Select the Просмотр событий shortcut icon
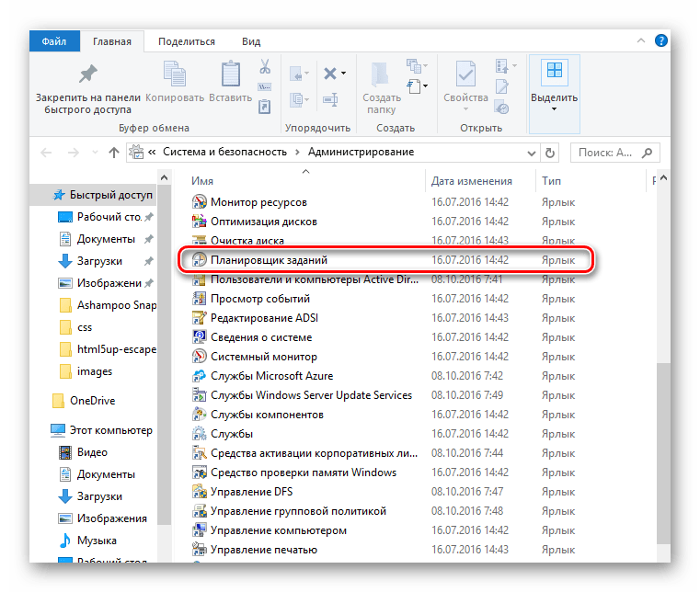 click(x=199, y=299)
